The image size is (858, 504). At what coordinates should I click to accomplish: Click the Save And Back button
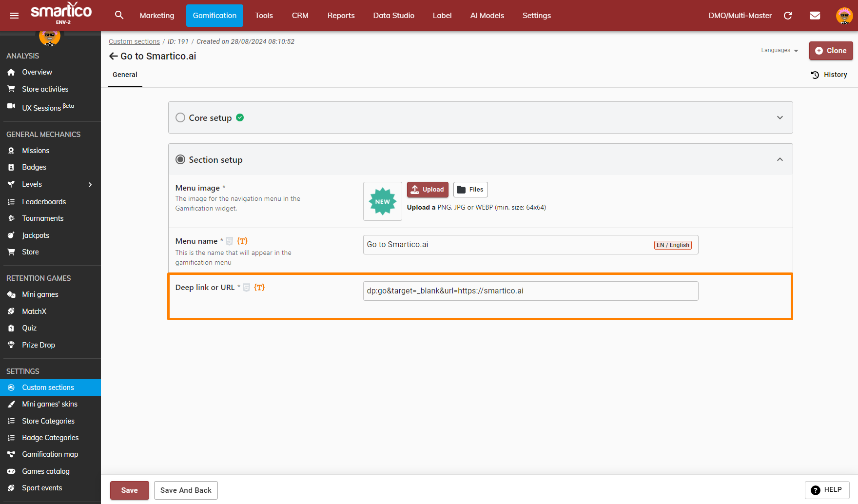tap(186, 490)
